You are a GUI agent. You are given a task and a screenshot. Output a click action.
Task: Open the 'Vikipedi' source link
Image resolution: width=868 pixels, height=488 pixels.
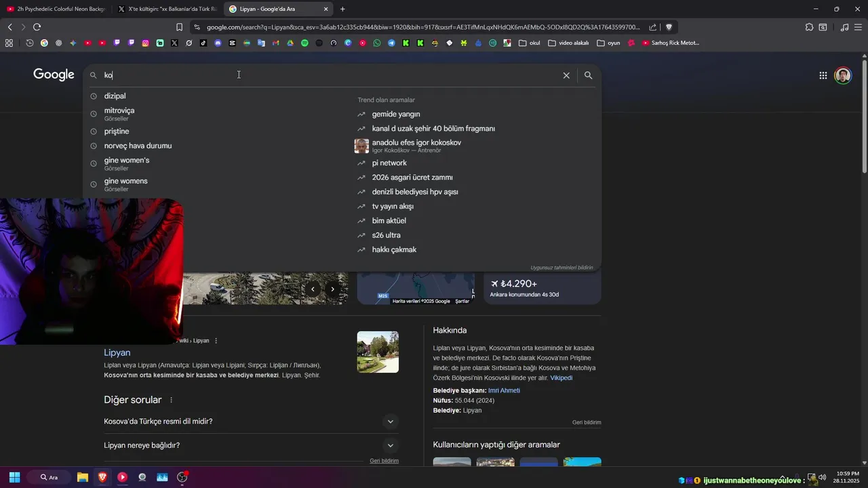tap(561, 378)
